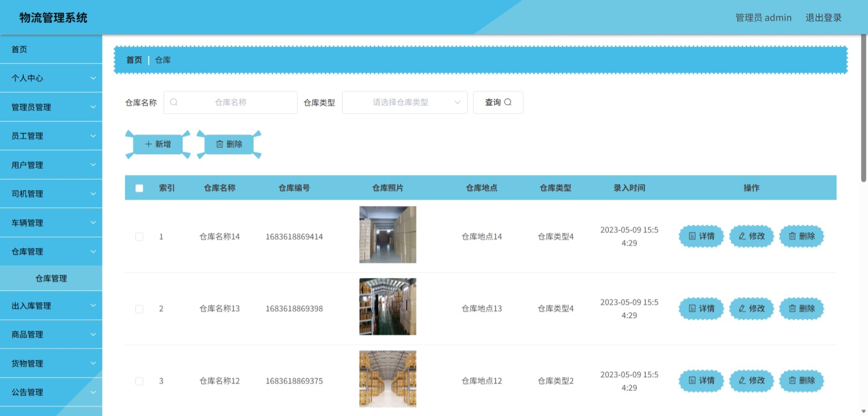The image size is (868, 416).
Task: Expand 公告管理 chevron in sidebar
Action: (93, 392)
